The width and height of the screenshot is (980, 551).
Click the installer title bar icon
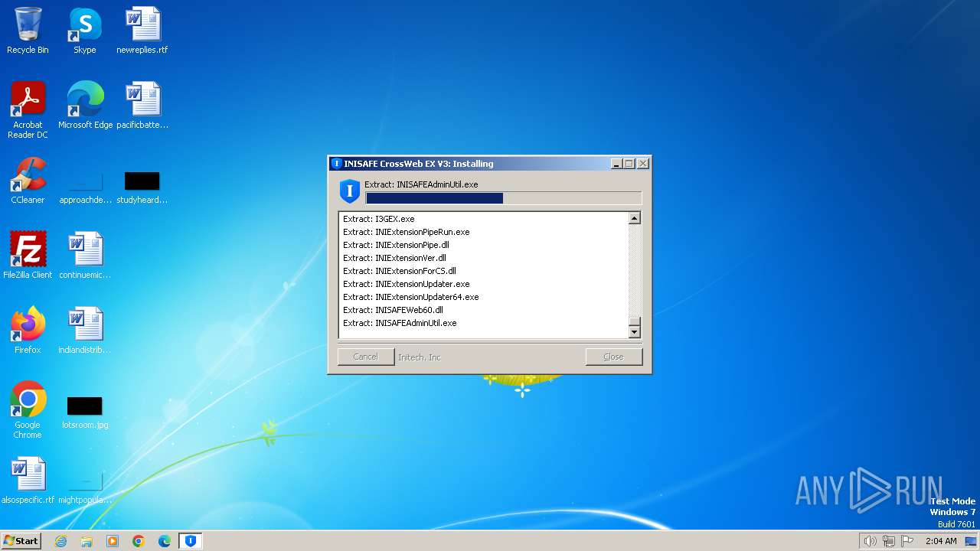336,164
